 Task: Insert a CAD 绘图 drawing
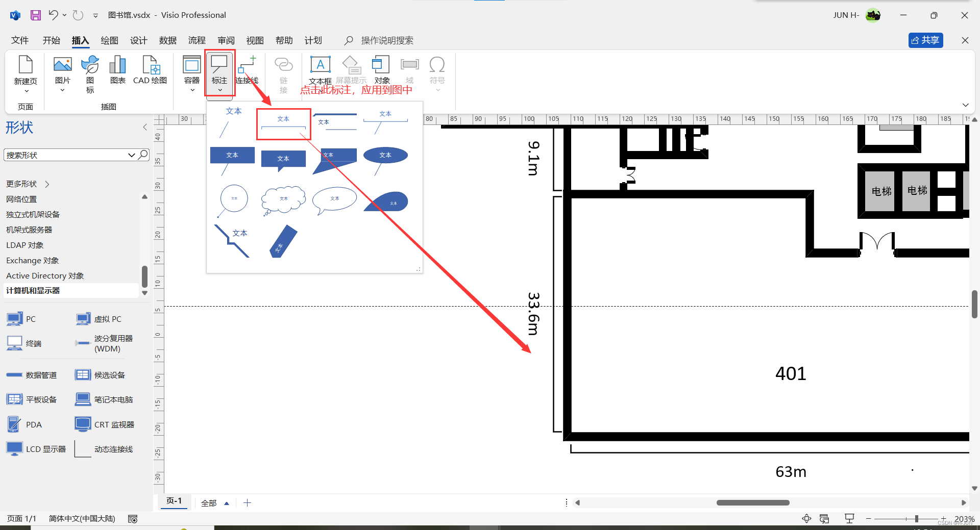point(150,70)
